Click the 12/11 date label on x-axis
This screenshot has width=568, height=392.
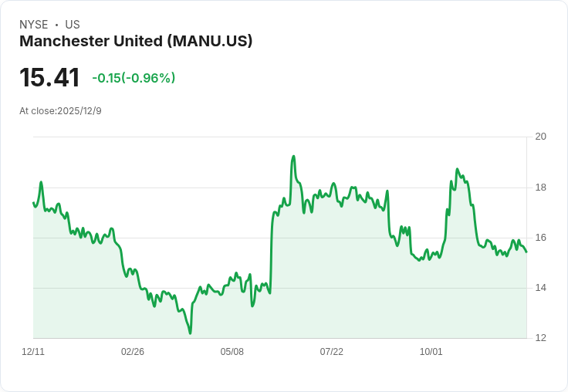pos(33,351)
